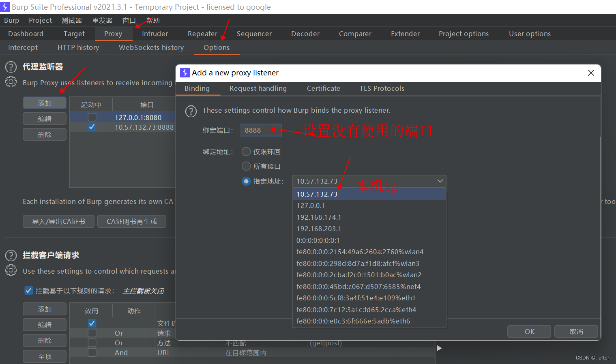Image resolution: width=616 pixels, height=364 pixels.
Task: Click Burp Suite logo in main title bar
Action: click(5, 7)
